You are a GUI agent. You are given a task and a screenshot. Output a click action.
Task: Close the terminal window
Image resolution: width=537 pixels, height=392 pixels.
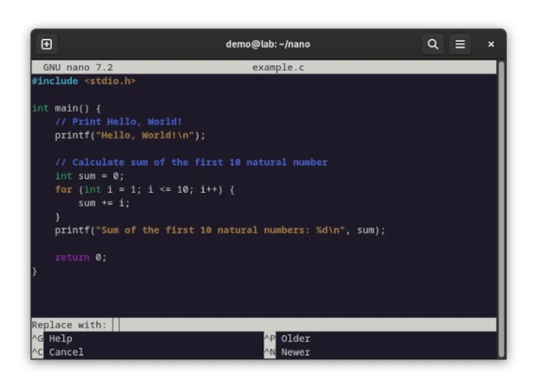click(x=491, y=44)
